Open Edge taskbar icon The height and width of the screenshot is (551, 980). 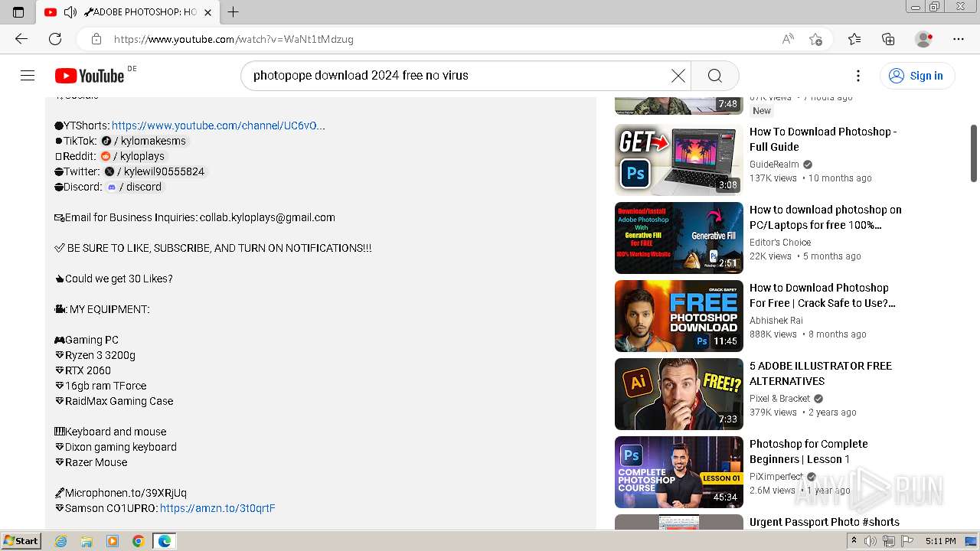(165, 541)
